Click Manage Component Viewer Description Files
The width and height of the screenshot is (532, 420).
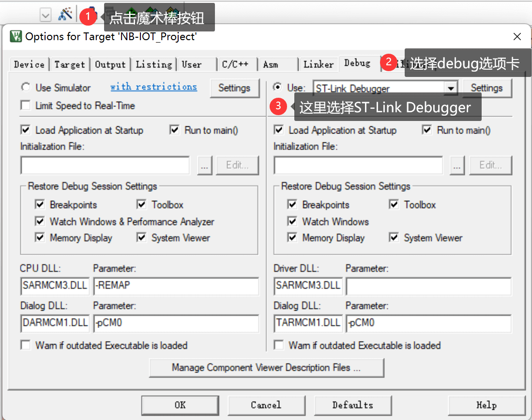tap(266, 368)
